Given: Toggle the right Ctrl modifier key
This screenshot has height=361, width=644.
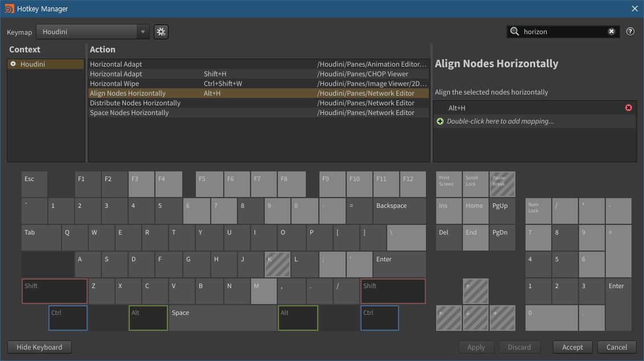Looking at the screenshot, I should click(x=379, y=318).
